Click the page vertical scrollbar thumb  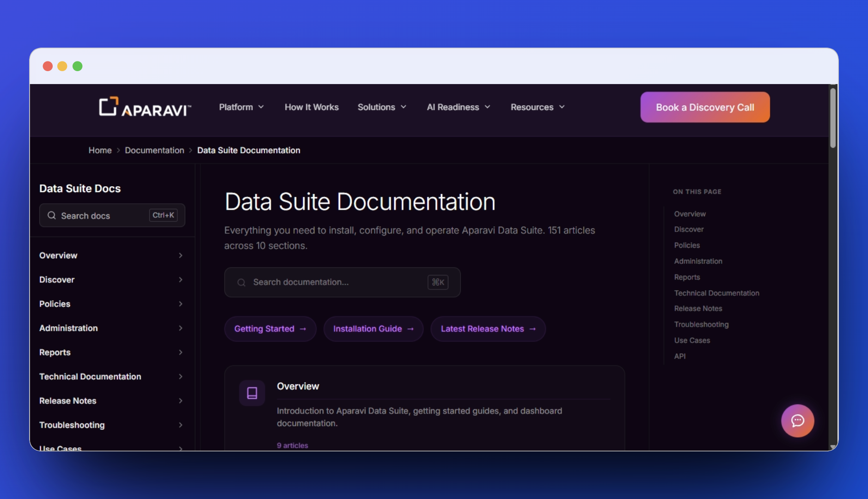pyautogui.click(x=833, y=118)
